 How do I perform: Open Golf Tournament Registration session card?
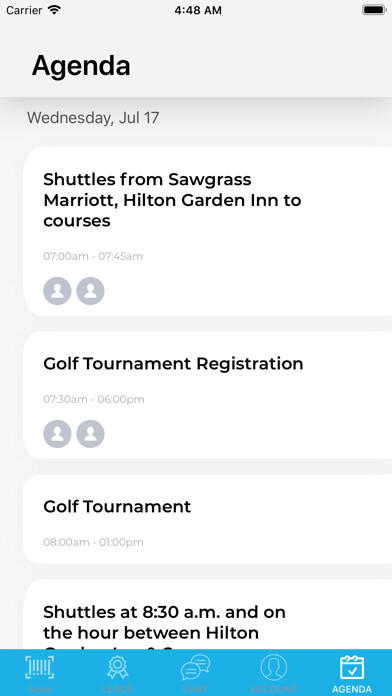(x=207, y=395)
